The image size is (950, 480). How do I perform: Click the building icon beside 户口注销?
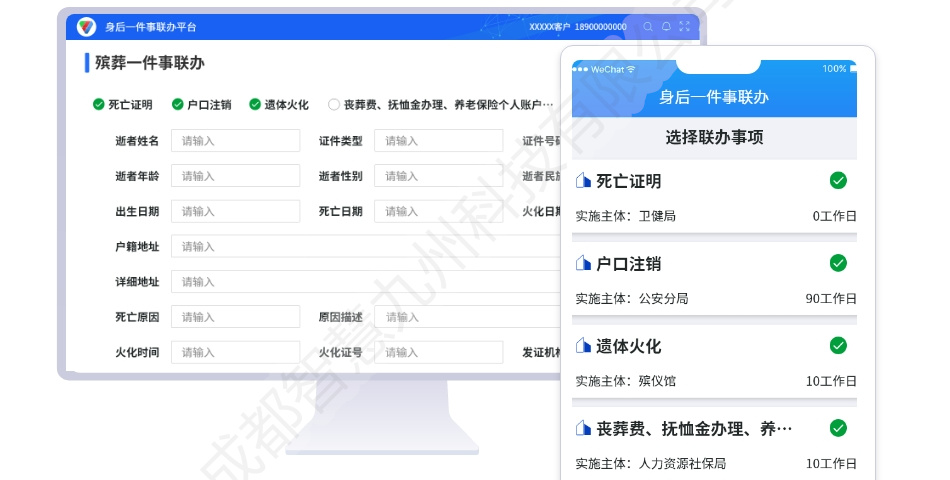click(583, 264)
